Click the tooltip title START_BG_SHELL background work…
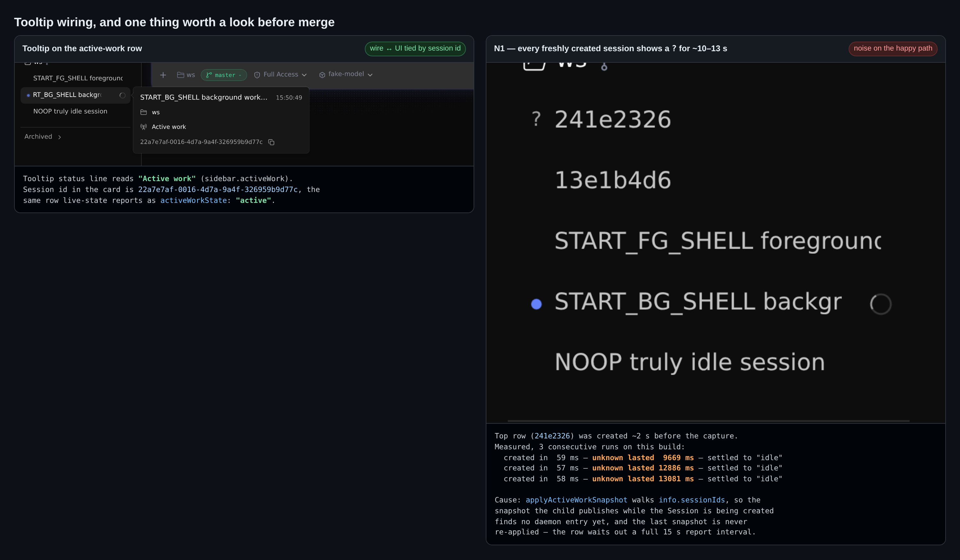Screen dimensions: 960x560 (x=204, y=97)
